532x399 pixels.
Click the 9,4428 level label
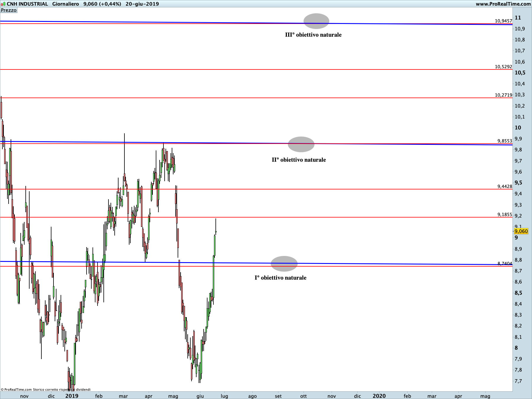click(x=505, y=186)
